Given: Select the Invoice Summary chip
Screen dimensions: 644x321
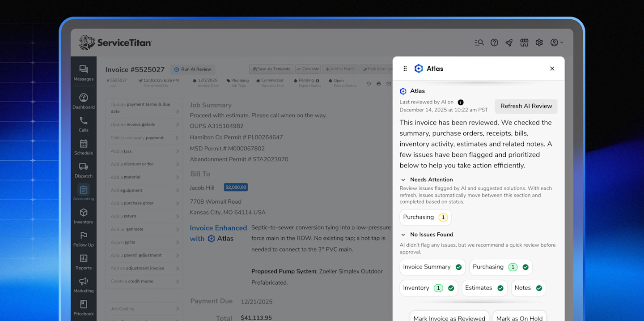Looking at the screenshot, I should click(432, 267).
